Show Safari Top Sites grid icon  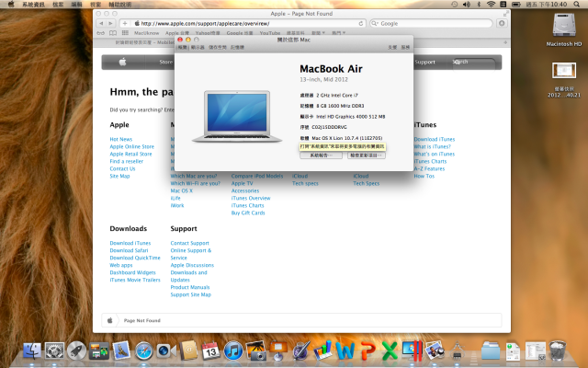[125, 33]
